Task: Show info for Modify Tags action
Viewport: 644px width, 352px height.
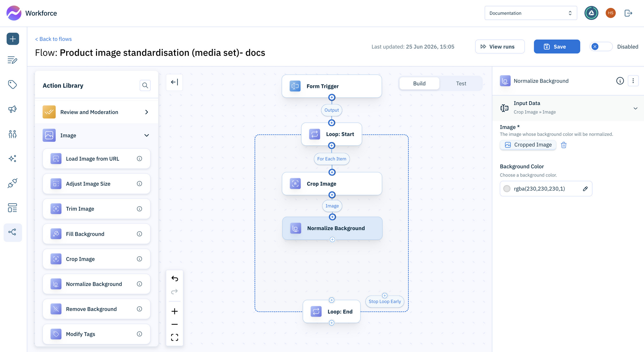Action: click(x=139, y=334)
